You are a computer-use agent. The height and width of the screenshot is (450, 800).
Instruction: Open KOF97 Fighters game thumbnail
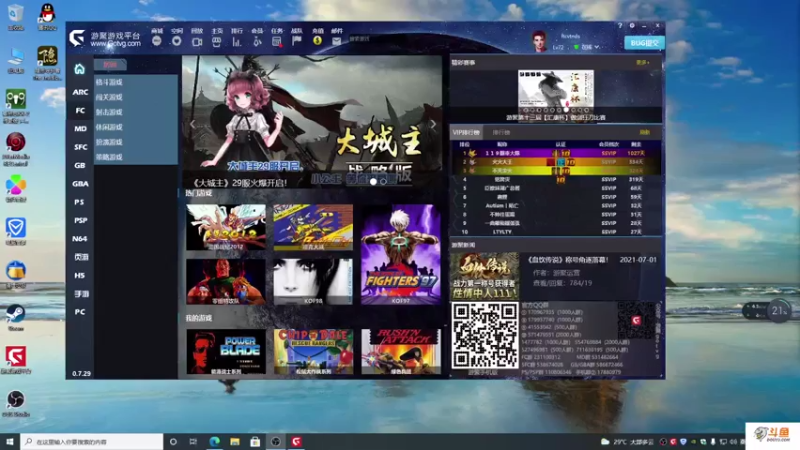point(401,255)
